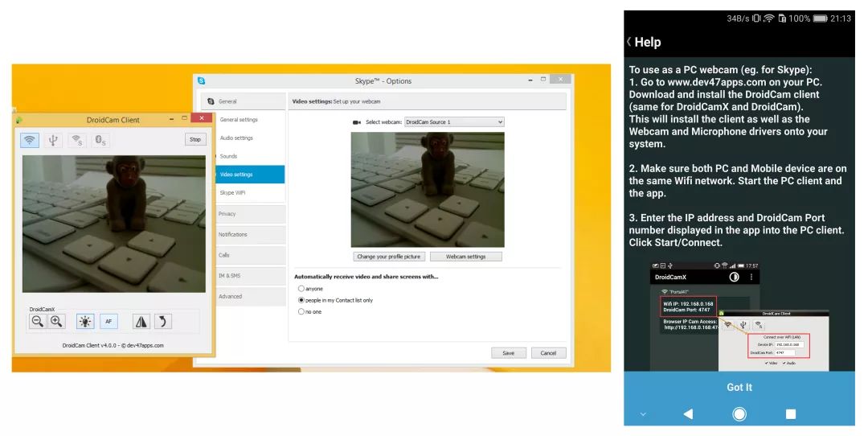Select people in my Contact list only
The height and width of the screenshot is (436, 868).
(x=301, y=300)
